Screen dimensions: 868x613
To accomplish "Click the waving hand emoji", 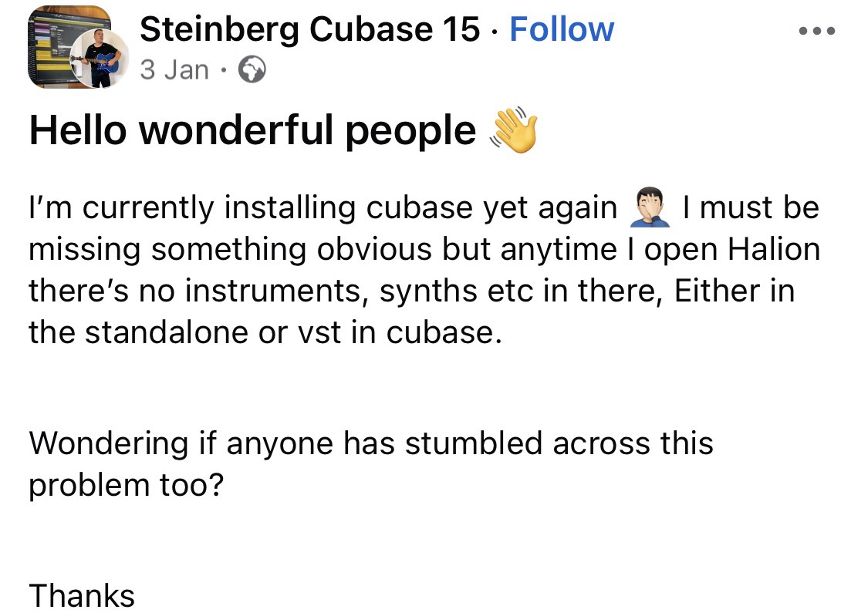I will point(513,131).
